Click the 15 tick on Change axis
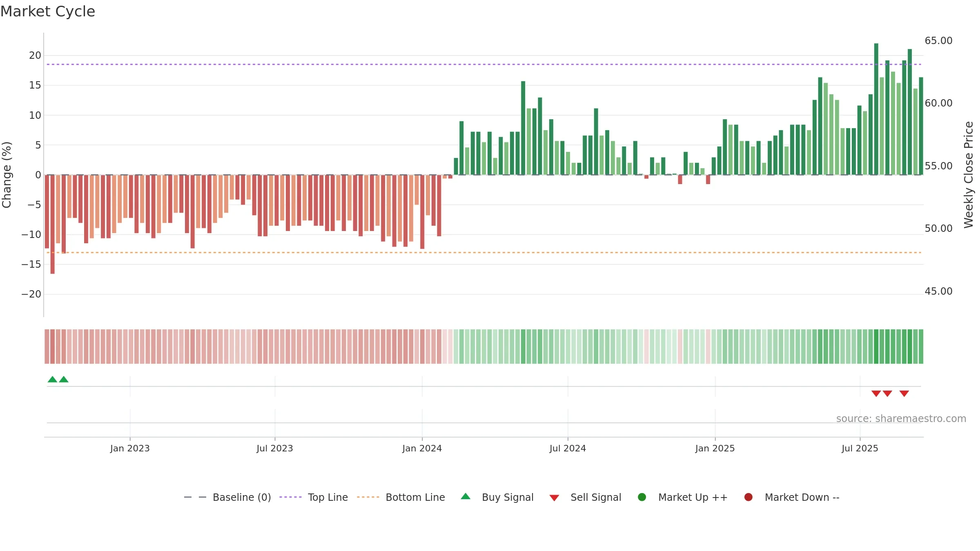 [35, 85]
